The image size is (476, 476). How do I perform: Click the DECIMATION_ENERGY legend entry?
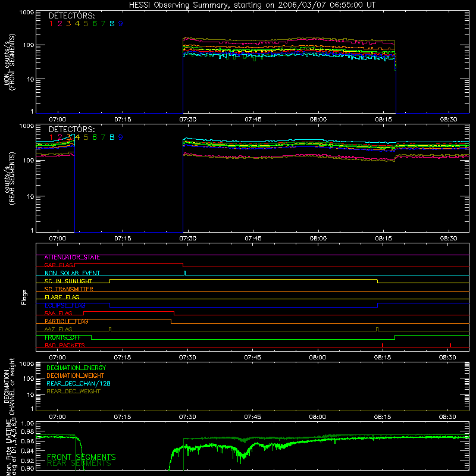[x=76, y=368]
